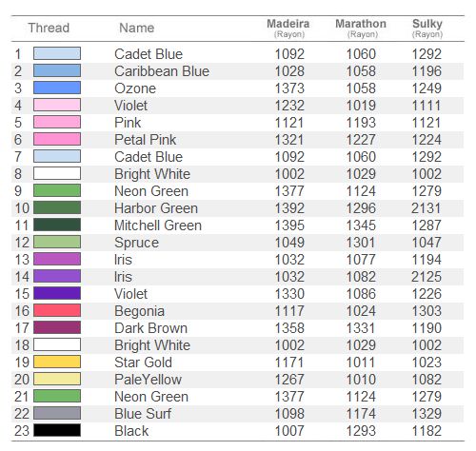Image resolution: width=476 pixels, height=451 pixels.
Task: Click the Dark Brown thread name
Action: pyautogui.click(x=150, y=328)
